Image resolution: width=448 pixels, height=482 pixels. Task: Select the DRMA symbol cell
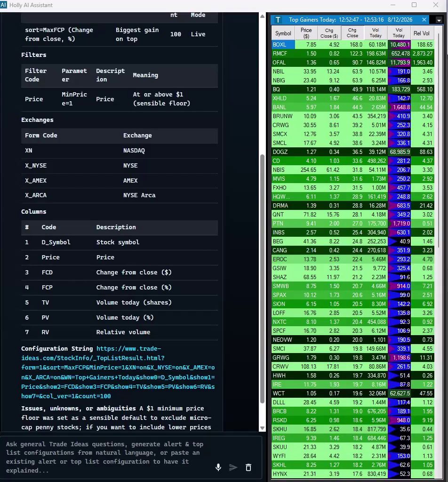(x=283, y=205)
